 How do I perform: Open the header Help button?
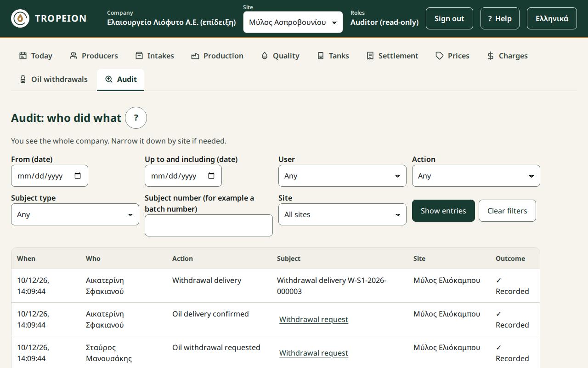500,18
